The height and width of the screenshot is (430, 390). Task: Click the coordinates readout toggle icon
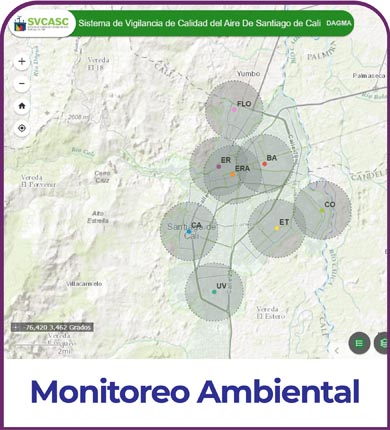click(x=16, y=328)
